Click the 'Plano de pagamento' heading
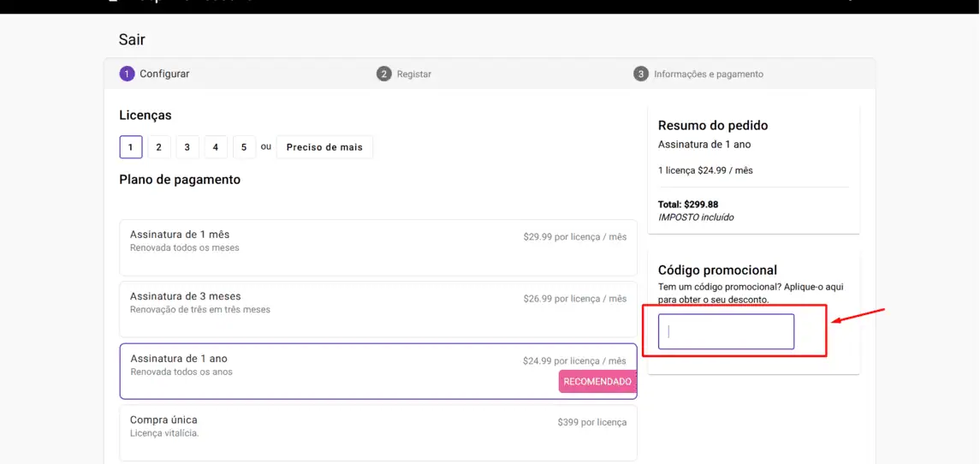 pos(180,180)
